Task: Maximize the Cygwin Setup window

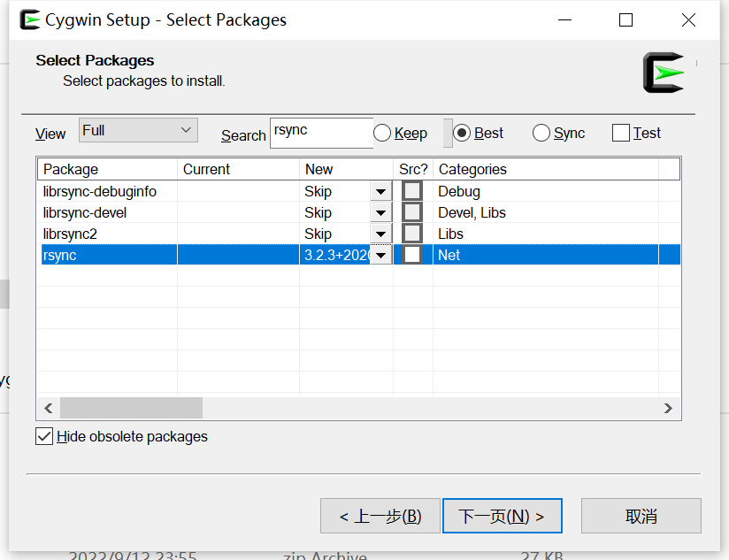Action: 625,20
